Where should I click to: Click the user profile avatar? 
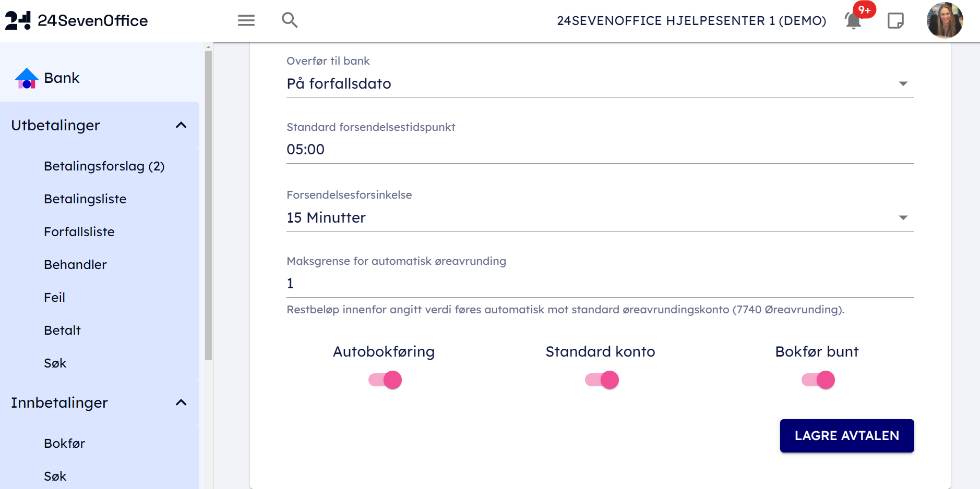tap(945, 20)
